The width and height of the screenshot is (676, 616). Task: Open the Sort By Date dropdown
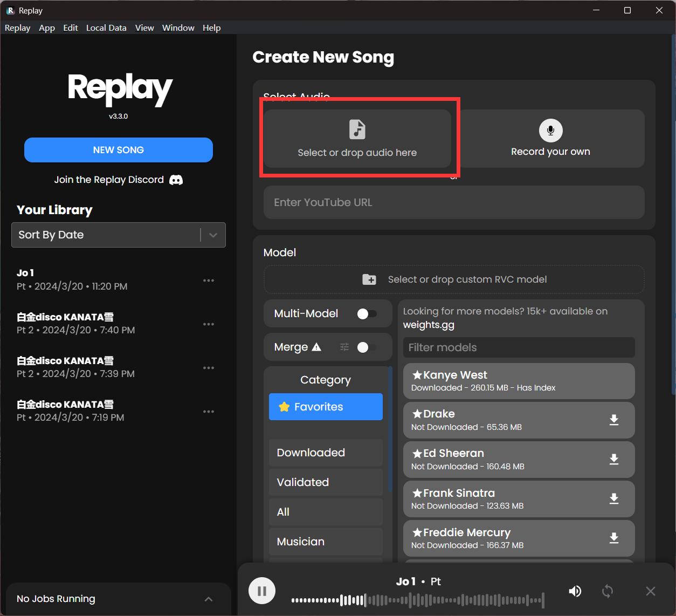coord(119,235)
